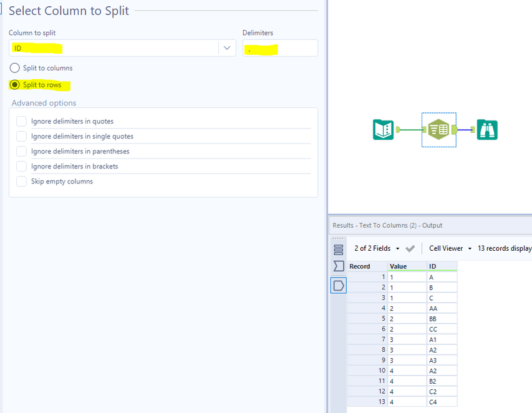The height and width of the screenshot is (413, 532).
Task: Select ID cell CC in record 6
Action: 442,329
